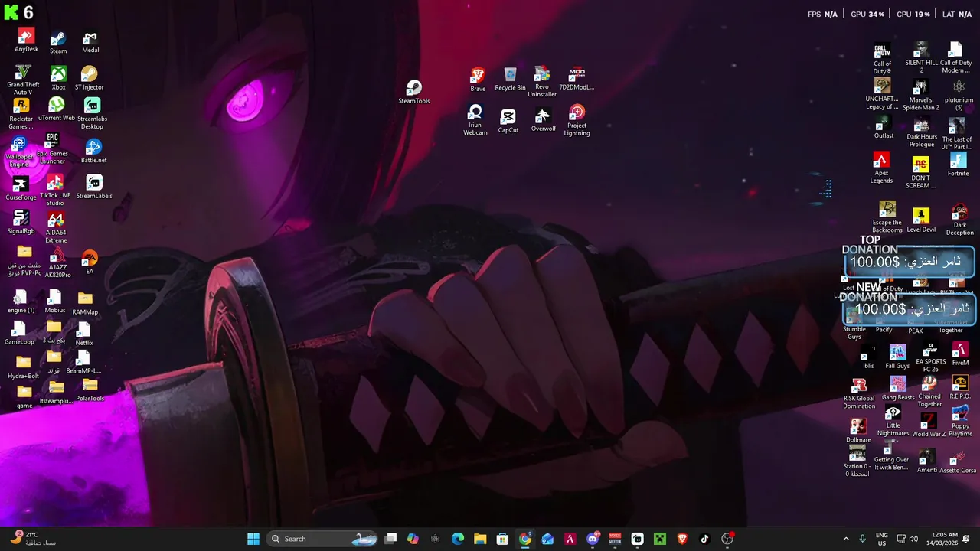Open AIDA64 Extreme desktop icon

click(x=56, y=228)
